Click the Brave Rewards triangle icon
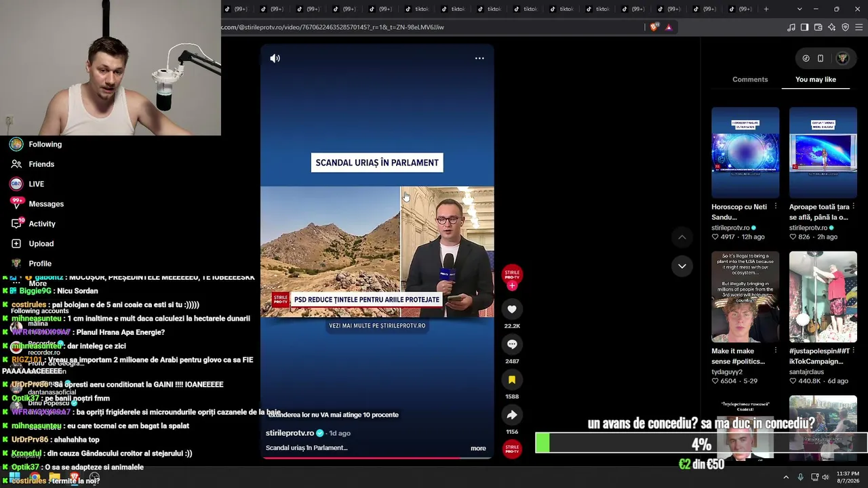Viewport: 868px width, 488px height. (669, 27)
